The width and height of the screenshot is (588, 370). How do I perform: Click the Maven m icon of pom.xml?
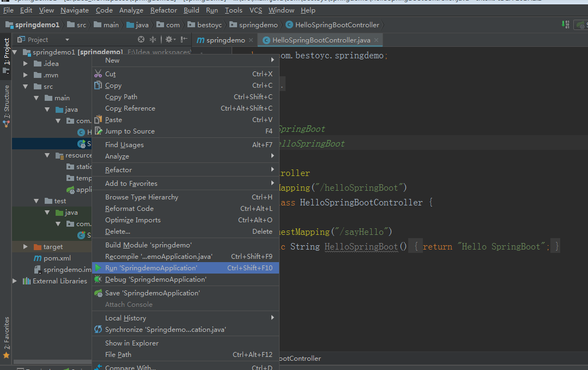point(38,258)
